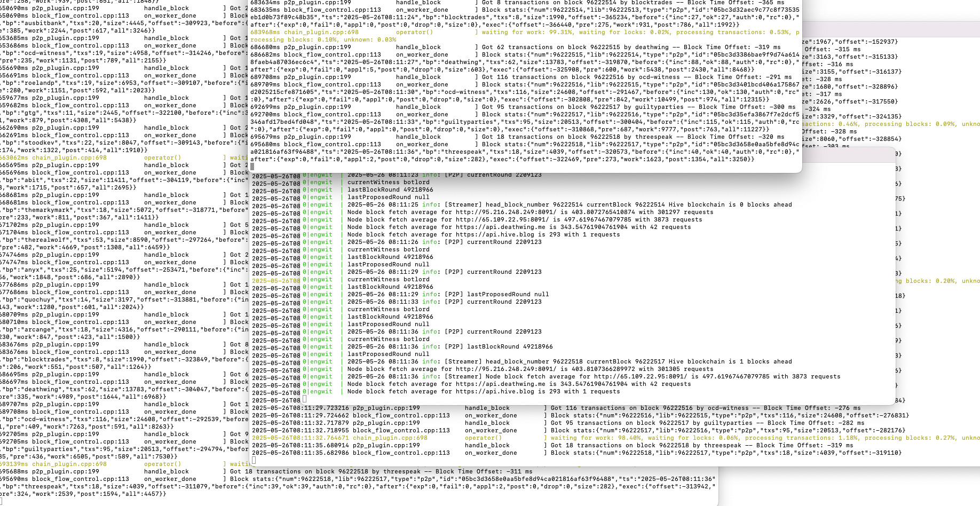980x506 pixels.
Task: Click 'Block Time Offset: -276 ms' in bottom terminal
Action: click(x=812, y=408)
